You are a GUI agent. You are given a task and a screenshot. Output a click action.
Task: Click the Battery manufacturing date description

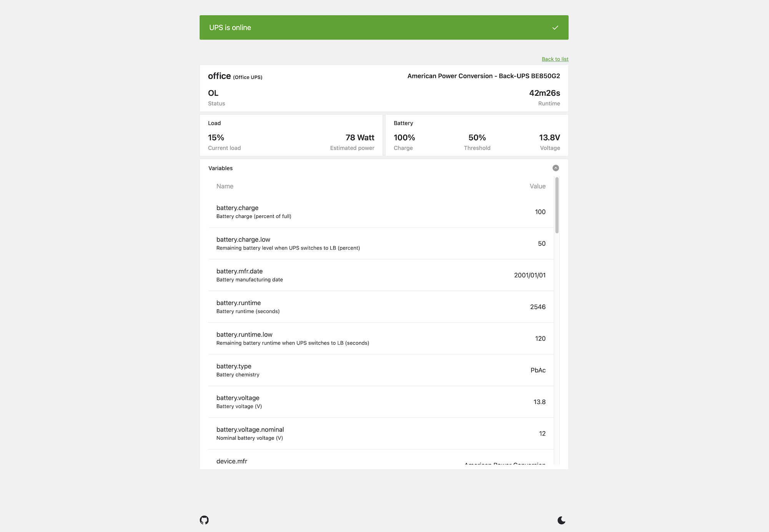250,280
